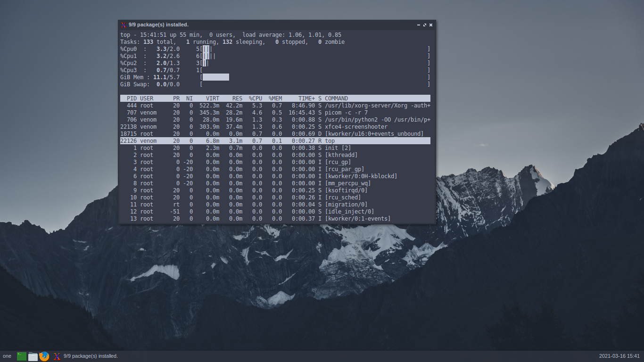This screenshot has height=362, width=644.
Task: Select the [ksoftirqd/0] process row
Action: click(x=275, y=190)
